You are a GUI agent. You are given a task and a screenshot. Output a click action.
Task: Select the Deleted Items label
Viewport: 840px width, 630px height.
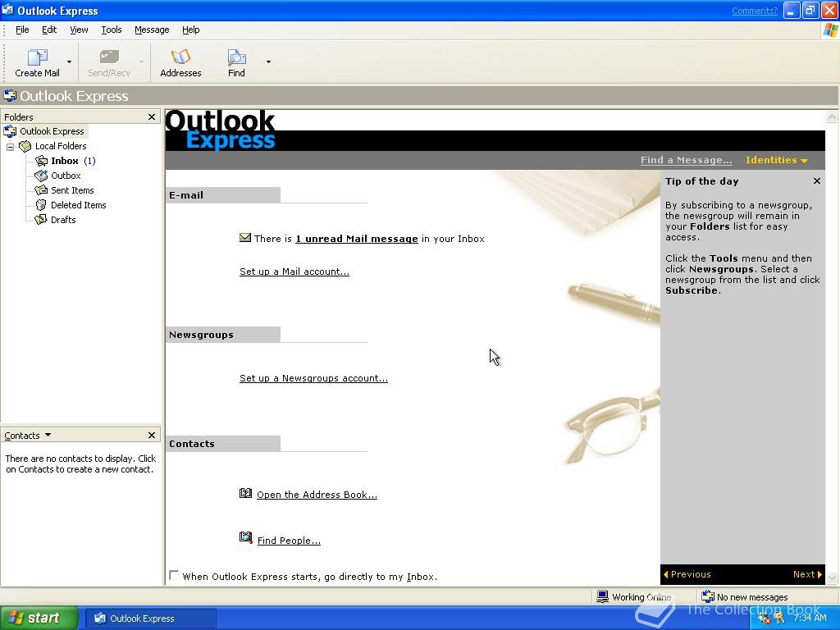[x=78, y=204]
